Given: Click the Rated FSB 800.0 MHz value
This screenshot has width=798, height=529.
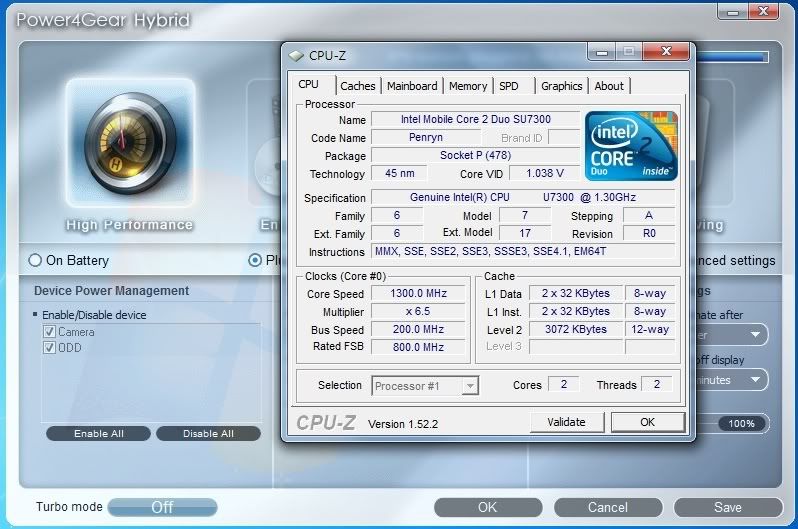Looking at the screenshot, I should pos(418,347).
